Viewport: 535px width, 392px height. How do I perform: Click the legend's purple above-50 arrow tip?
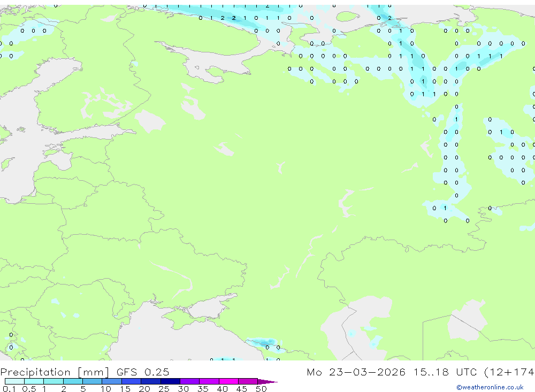point(267,382)
